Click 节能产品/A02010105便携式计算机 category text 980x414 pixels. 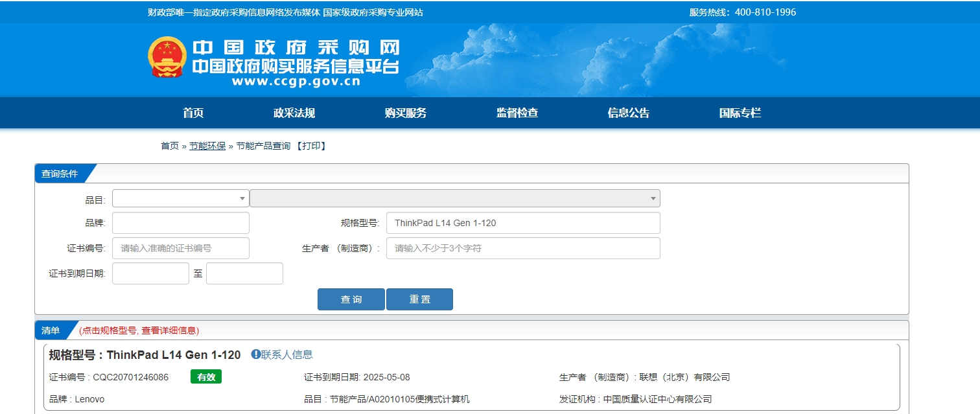pos(400,399)
